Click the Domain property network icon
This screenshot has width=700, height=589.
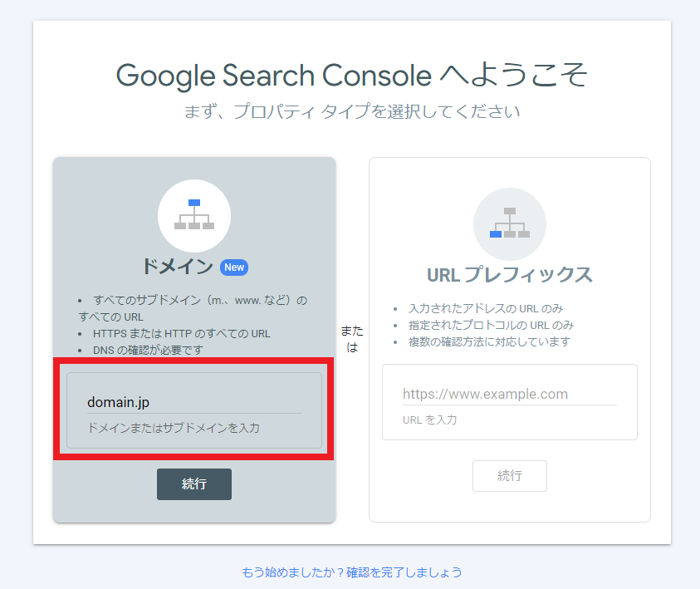tap(194, 216)
